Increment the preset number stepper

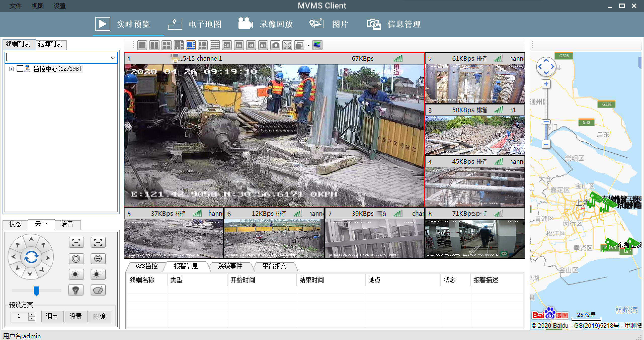pos(31,314)
